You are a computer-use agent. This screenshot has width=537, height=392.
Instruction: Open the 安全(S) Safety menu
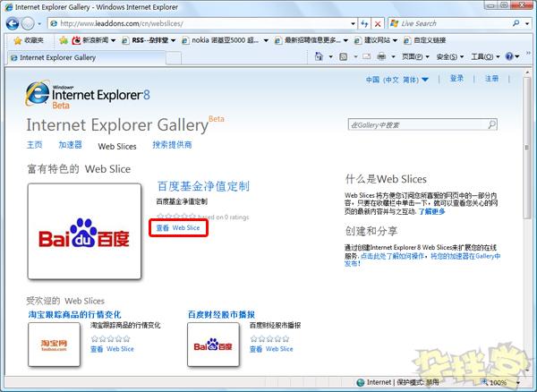coord(450,57)
